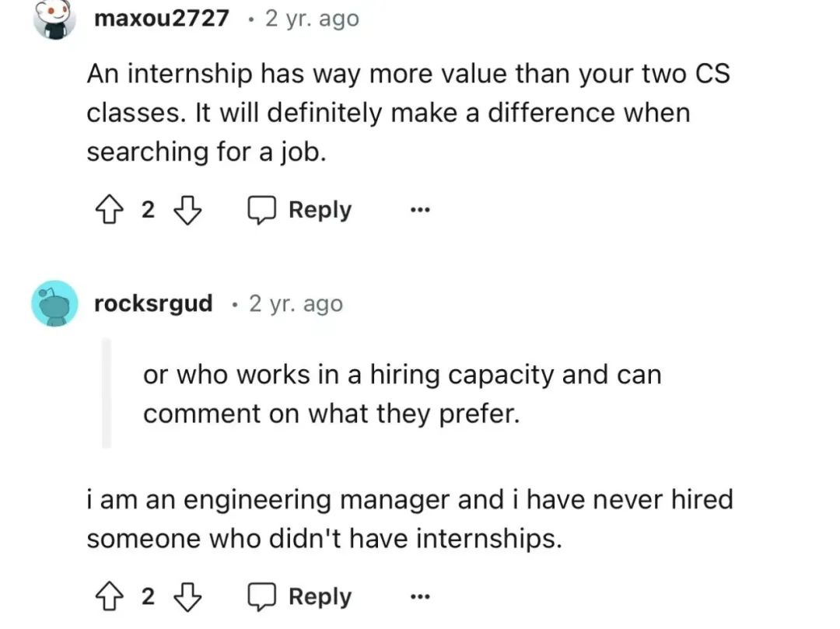
Task: Click the vote count on maxou2727's comment
Action: tap(148, 210)
